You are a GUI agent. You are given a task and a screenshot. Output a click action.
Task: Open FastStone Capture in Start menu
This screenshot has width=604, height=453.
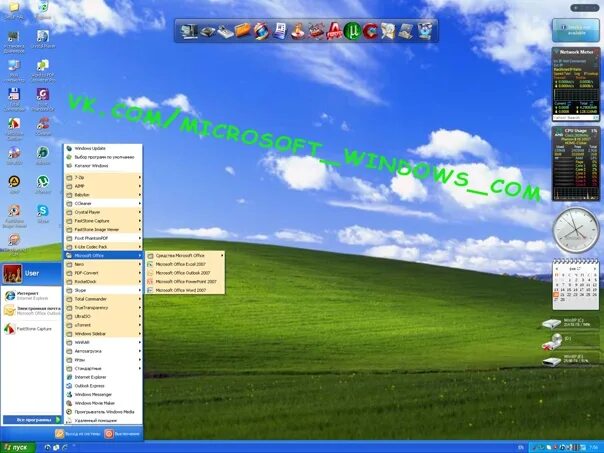coord(32,329)
